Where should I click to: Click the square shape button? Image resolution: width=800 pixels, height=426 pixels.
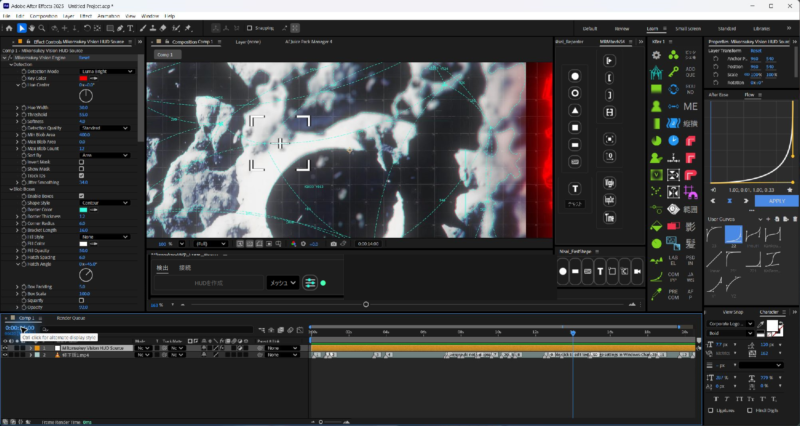pos(575,128)
